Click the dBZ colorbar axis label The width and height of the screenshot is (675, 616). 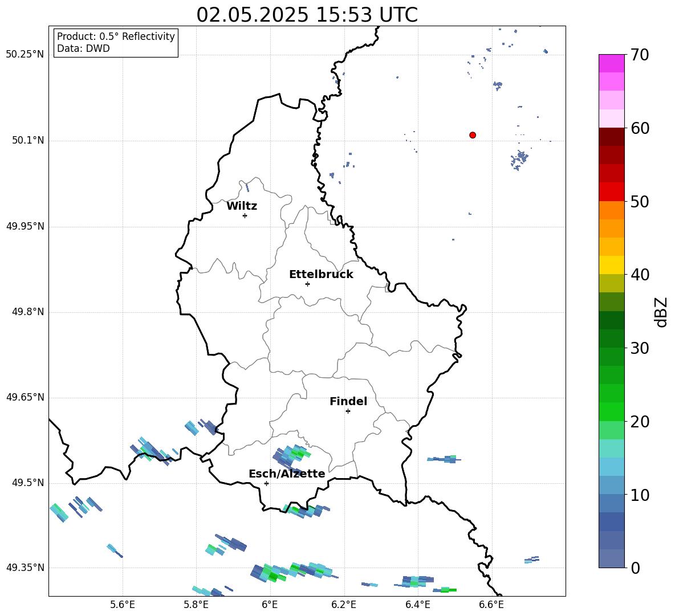click(x=661, y=312)
